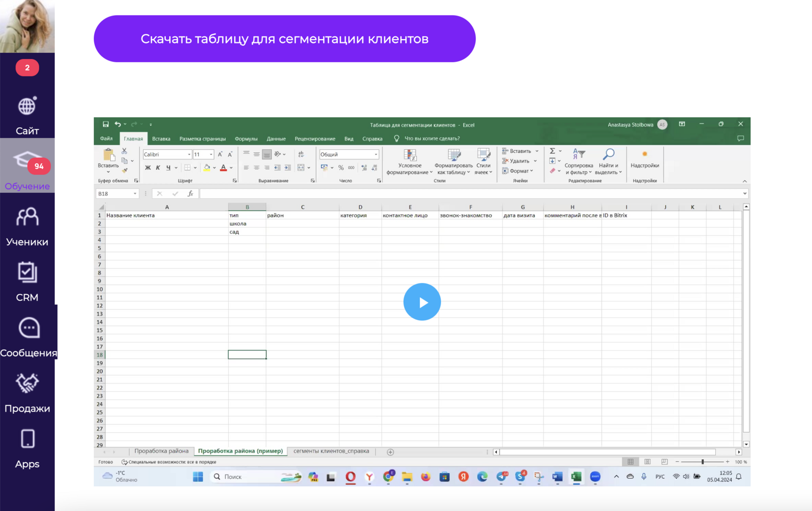Click the fill color bucket swatch
Image resolution: width=812 pixels, height=511 pixels.
[207, 168]
